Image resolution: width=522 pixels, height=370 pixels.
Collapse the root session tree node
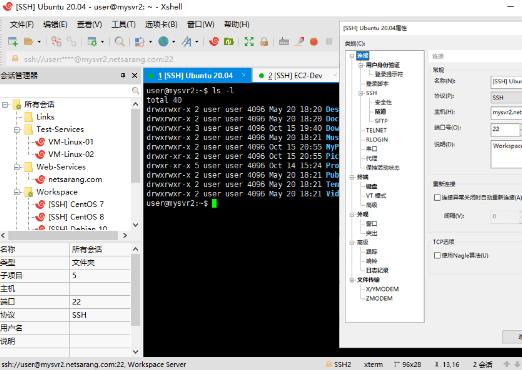point(5,105)
